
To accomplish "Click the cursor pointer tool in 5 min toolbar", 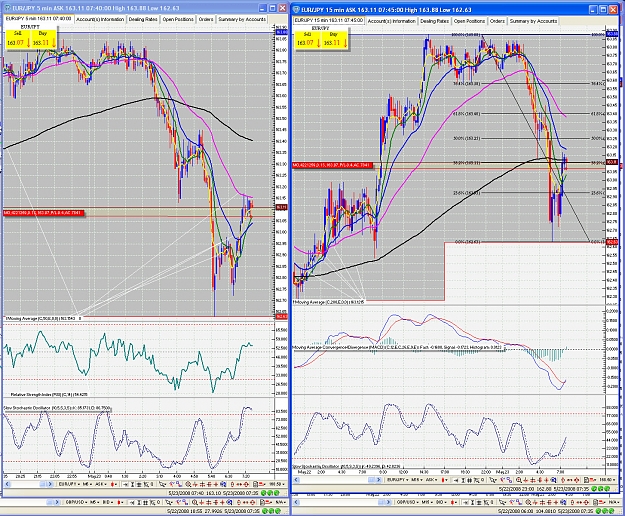I will point(162,484).
